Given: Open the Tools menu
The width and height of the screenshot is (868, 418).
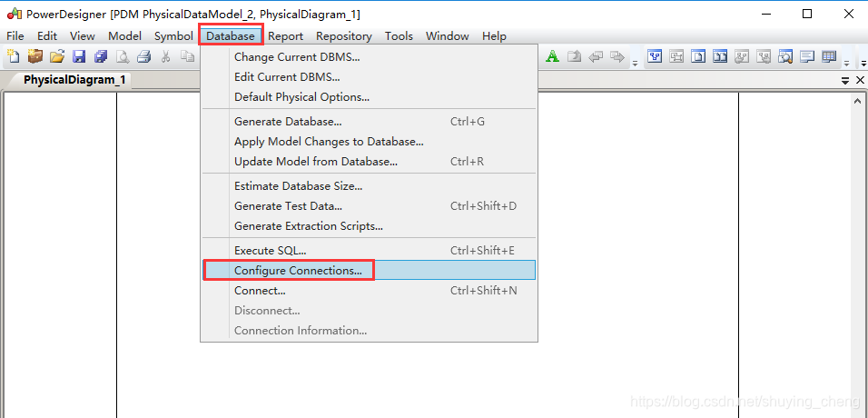Looking at the screenshot, I should [x=399, y=36].
